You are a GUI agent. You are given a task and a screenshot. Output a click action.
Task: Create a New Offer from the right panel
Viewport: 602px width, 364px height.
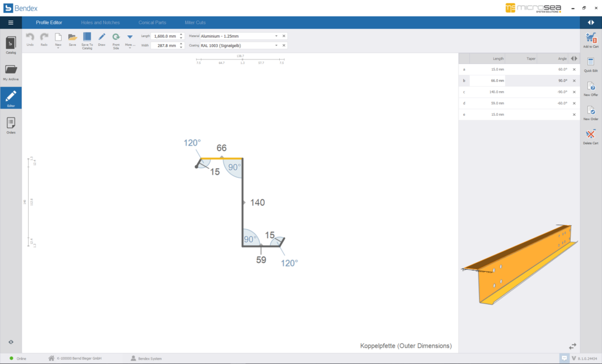590,88
